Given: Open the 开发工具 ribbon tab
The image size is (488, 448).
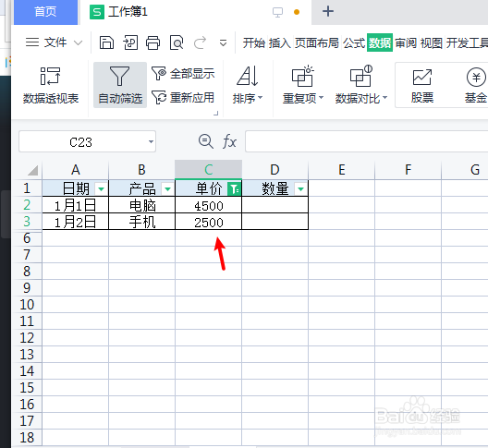Looking at the screenshot, I should coord(467,42).
